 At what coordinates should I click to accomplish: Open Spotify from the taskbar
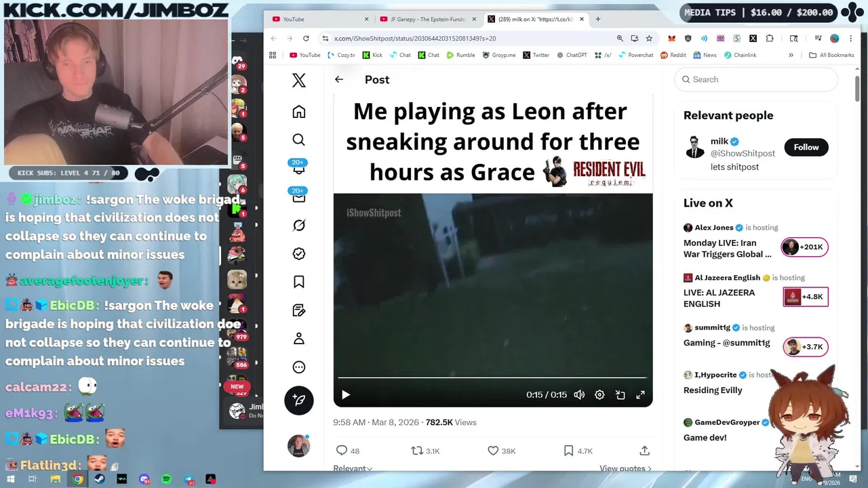[x=166, y=479]
